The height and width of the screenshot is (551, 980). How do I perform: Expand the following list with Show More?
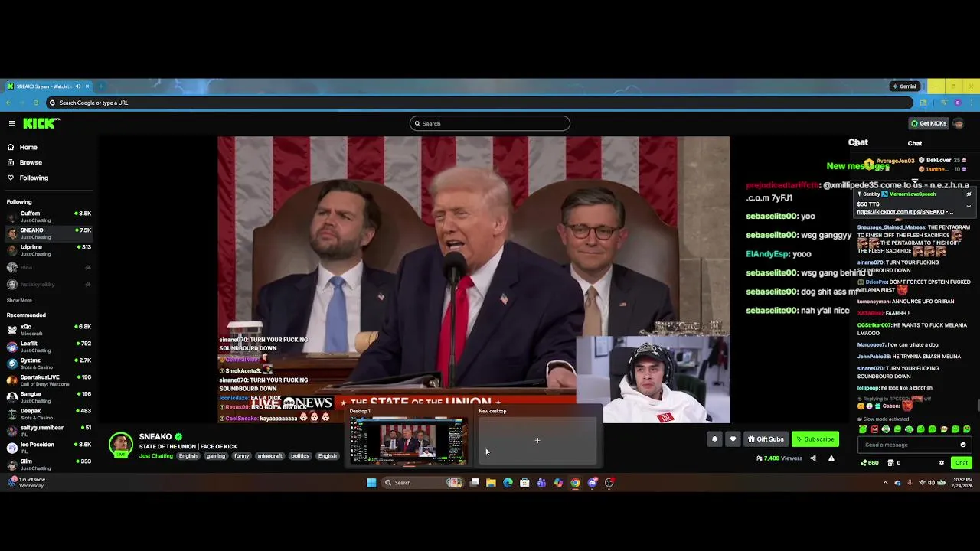pyautogui.click(x=20, y=301)
